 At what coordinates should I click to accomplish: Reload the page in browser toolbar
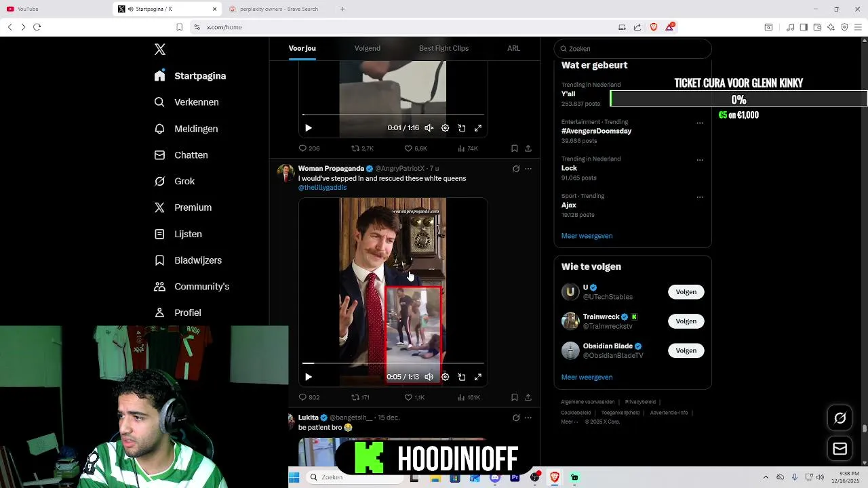(x=37, y=27)
